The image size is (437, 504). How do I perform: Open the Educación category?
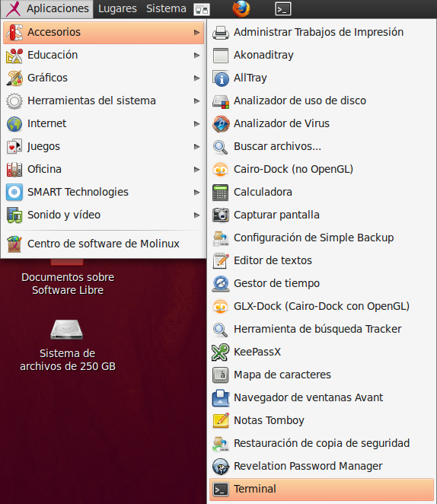click(x=104, y=55)
